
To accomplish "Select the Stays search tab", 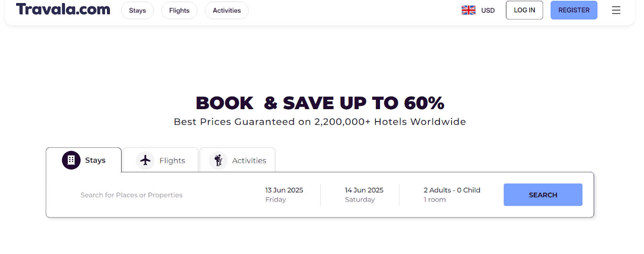I will tap(84, 160).
